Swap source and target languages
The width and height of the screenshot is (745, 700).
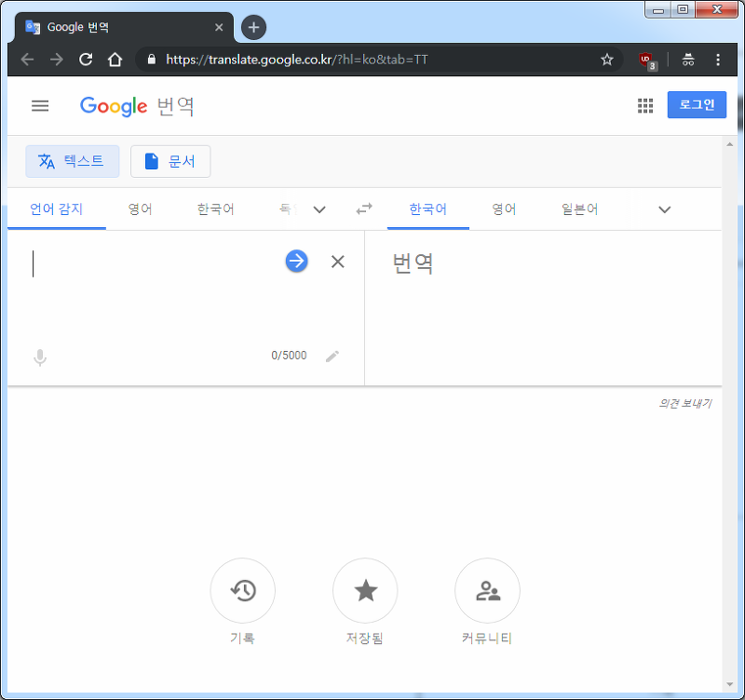click(364, 209)
